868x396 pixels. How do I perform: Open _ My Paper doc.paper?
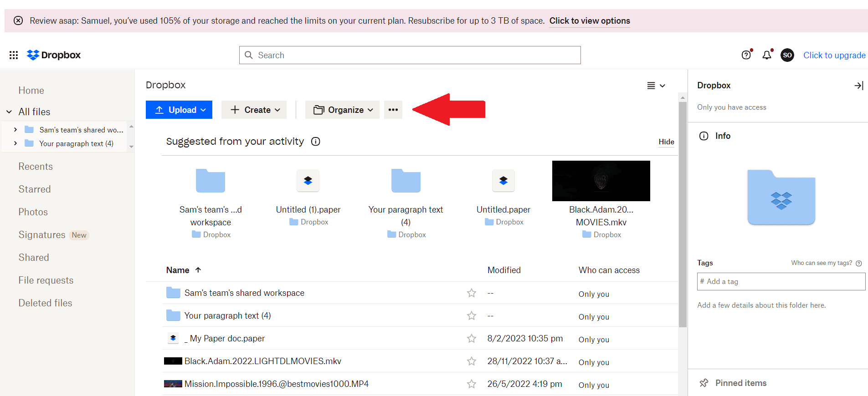point(224,339)
